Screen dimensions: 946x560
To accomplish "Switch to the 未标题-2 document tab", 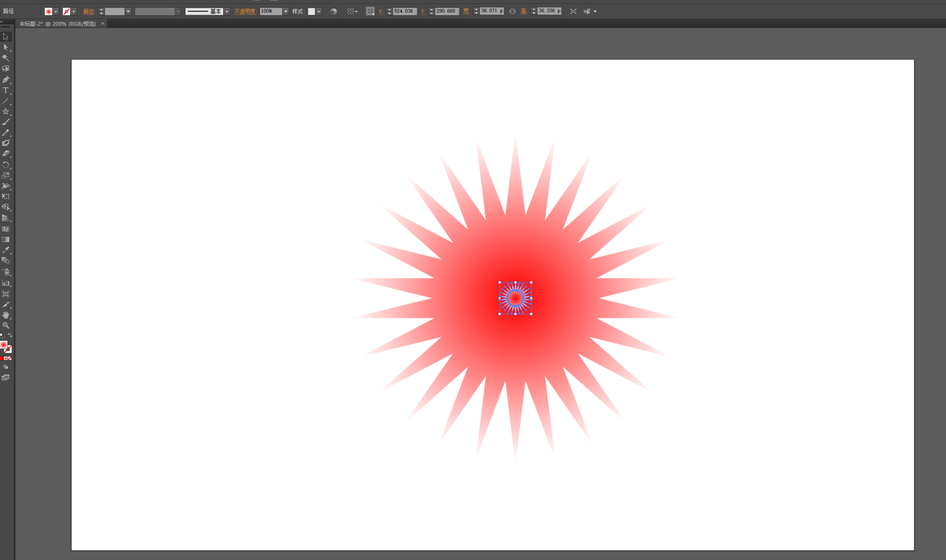I will [x=58, y=24].
